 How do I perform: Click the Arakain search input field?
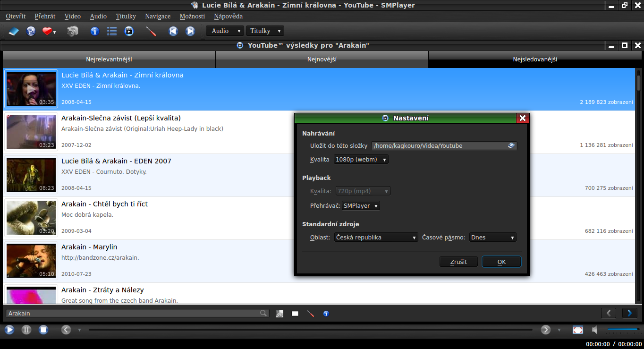pos(137,313)
